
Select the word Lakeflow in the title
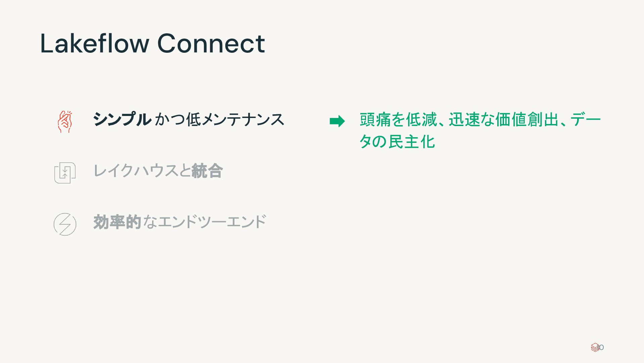point(95,43)
